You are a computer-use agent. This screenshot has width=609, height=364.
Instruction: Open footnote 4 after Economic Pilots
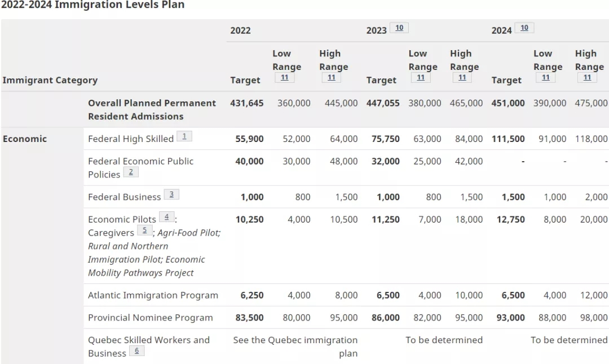pos(166,217)
